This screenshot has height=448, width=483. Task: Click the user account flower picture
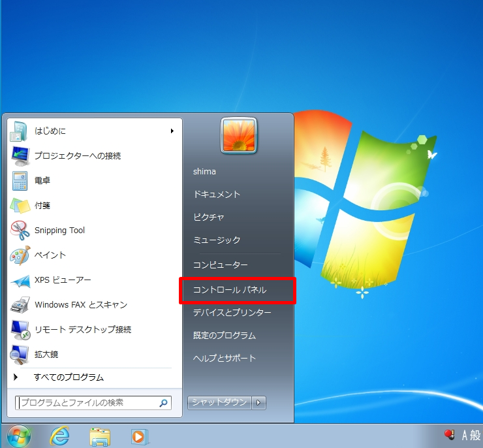(239, 135)
